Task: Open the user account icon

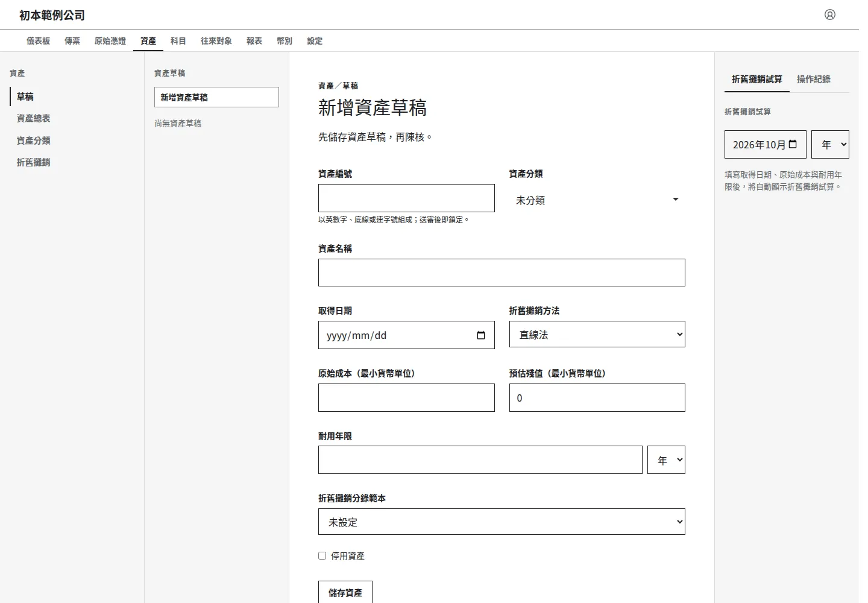Action: coord(830,14)
